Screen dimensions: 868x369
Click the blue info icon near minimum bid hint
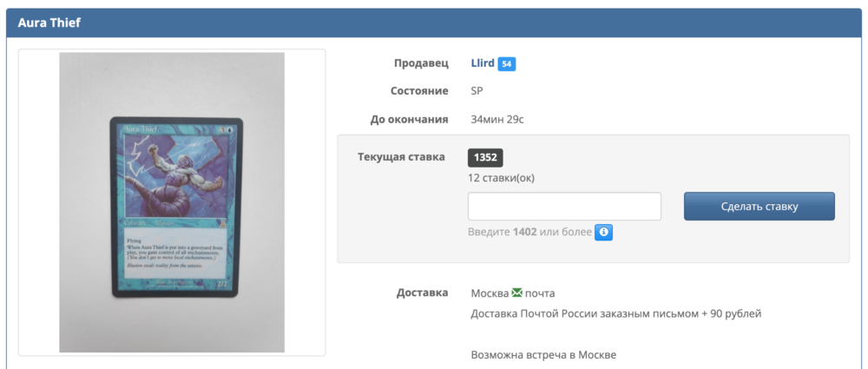click(x=604, y=232)
